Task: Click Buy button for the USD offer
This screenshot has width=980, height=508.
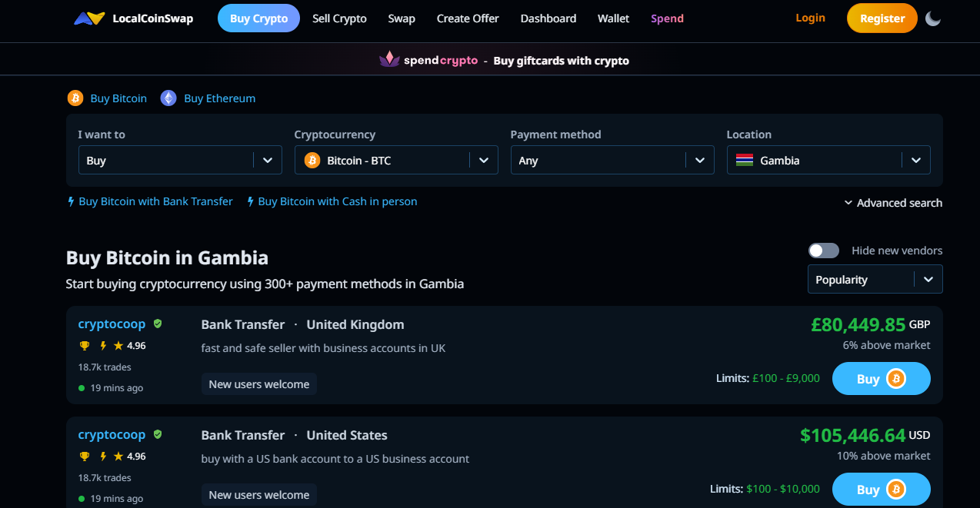Action: coord(882,489)
